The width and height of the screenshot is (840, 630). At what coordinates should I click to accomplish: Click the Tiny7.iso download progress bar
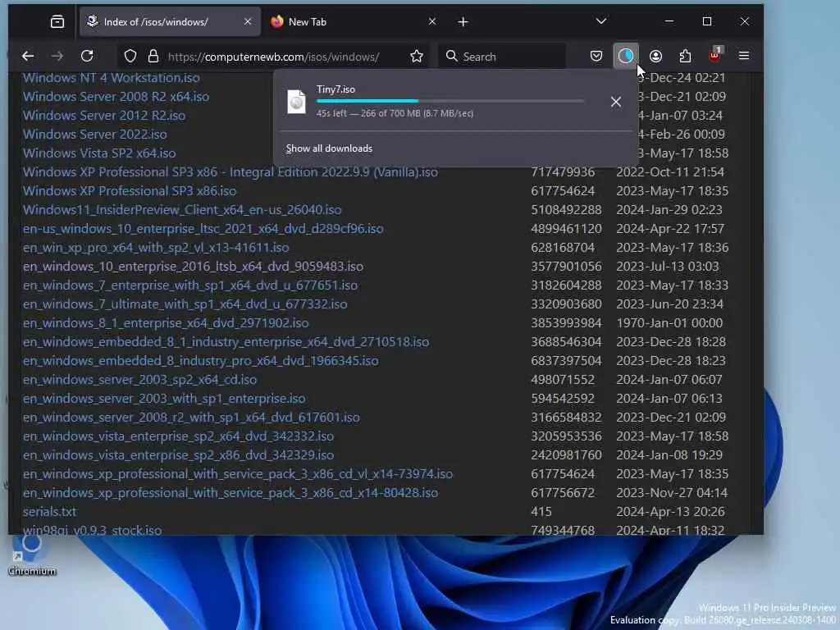450,101
